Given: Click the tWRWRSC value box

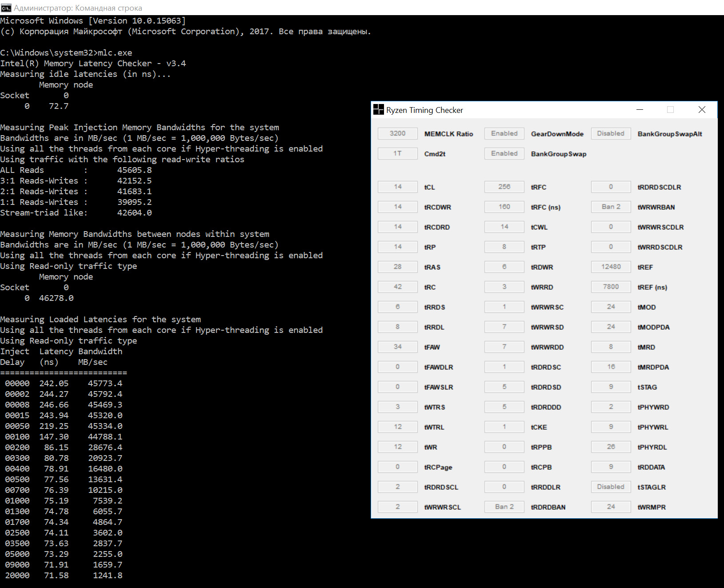Looking at the screenshot, I should [504, 307].
